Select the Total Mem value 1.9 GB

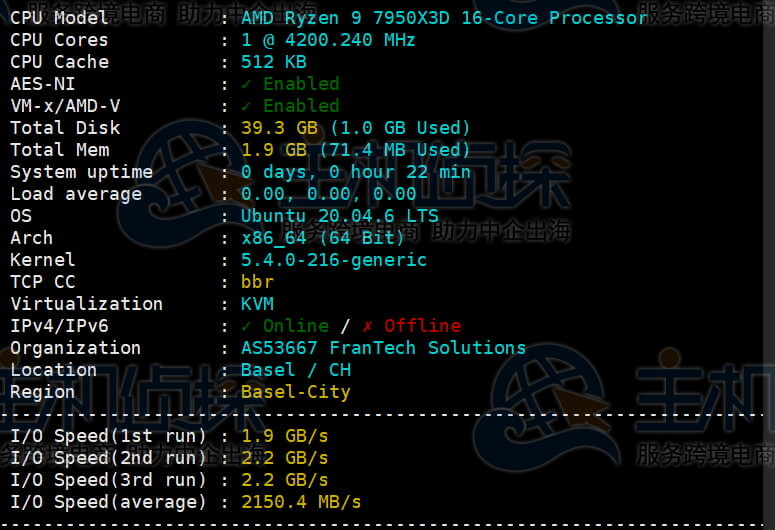click(x=274, y=150)
